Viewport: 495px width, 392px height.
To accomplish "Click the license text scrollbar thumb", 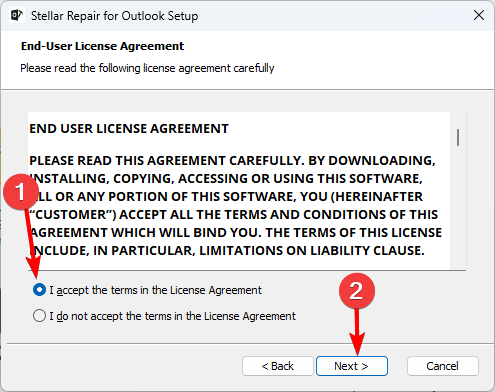I will [x=458, y=137].
